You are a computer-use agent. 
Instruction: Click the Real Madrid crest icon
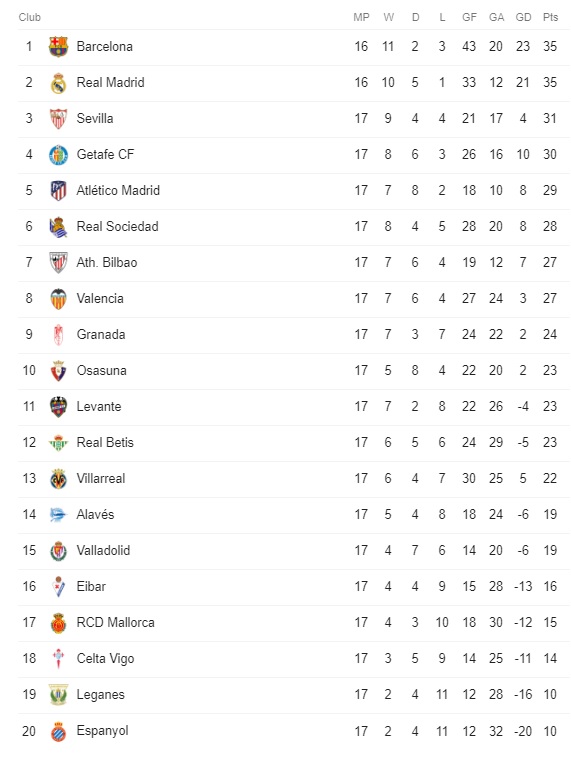[x=58, y=83]
